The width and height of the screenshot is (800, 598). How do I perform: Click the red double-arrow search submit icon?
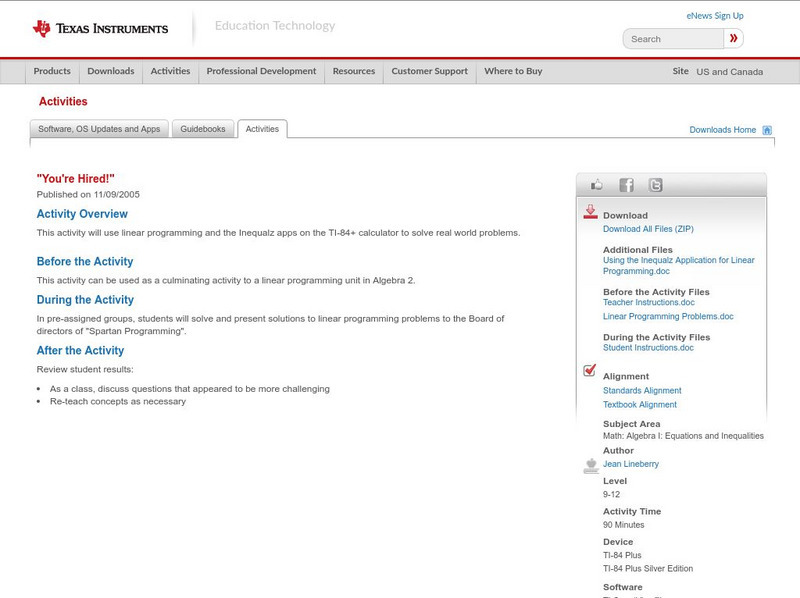[733, 37]
